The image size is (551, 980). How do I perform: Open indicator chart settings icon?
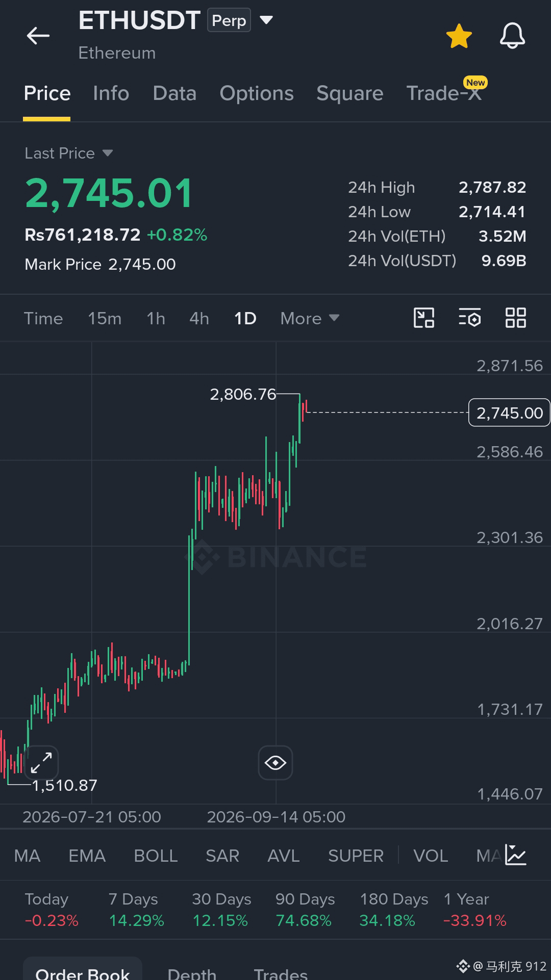(516, 855)
